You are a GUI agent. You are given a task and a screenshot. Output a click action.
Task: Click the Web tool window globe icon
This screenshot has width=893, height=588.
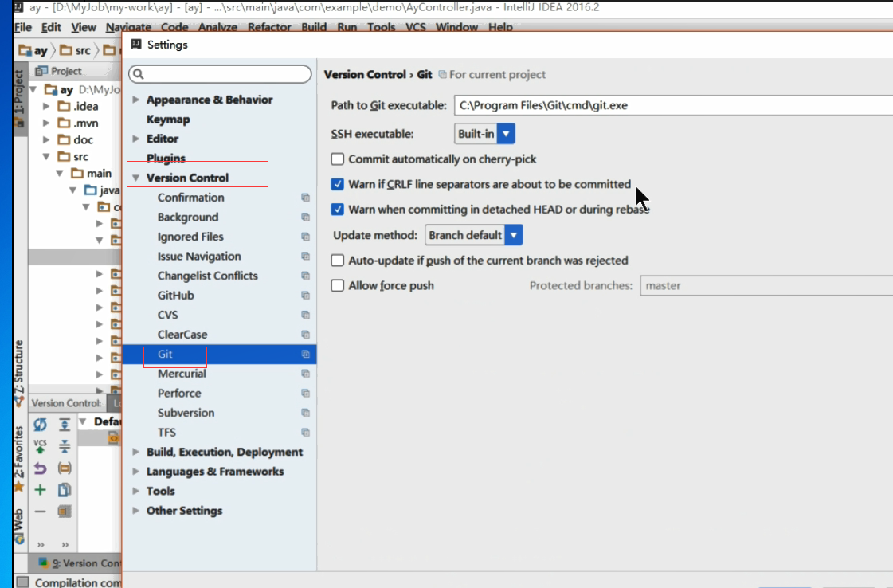tap(19, 539)
